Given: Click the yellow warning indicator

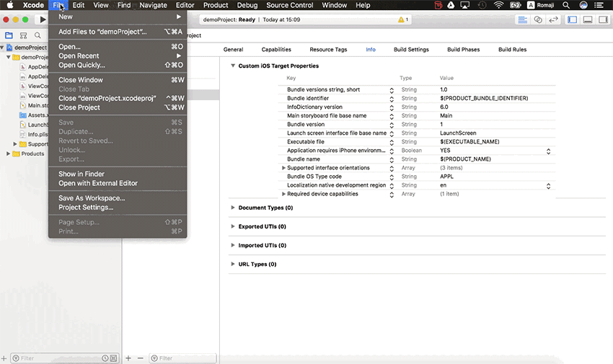Looking at the screenshot, I should (x=402, y=19).
